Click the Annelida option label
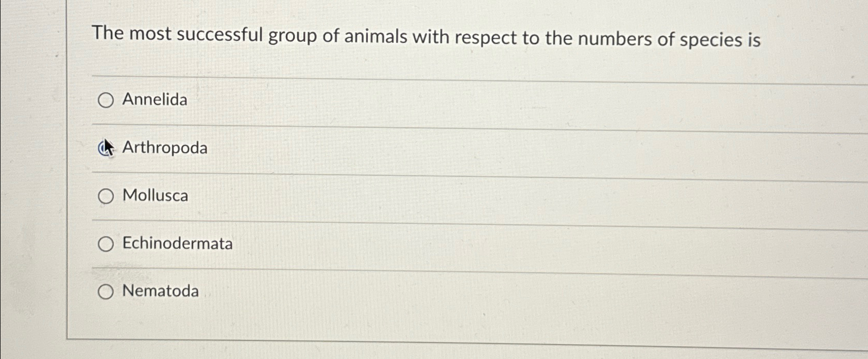 [x=155, y=101]
